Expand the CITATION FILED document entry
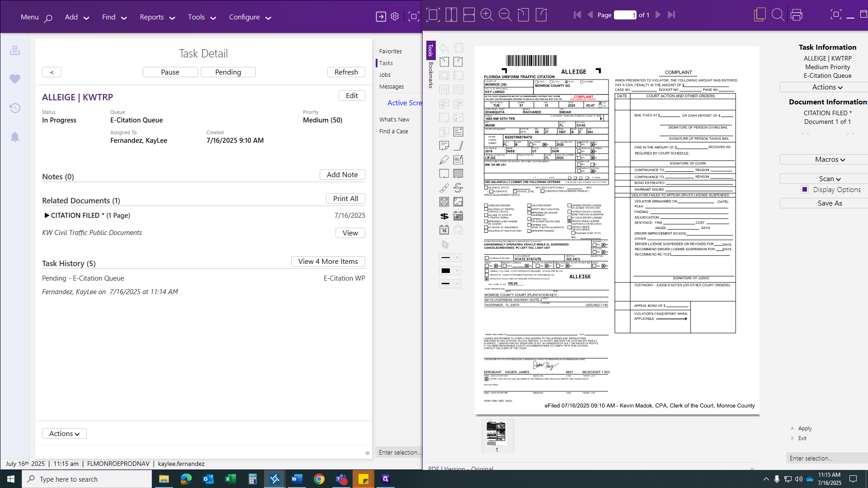The image size is (868, 488). (x=47, y=216)
